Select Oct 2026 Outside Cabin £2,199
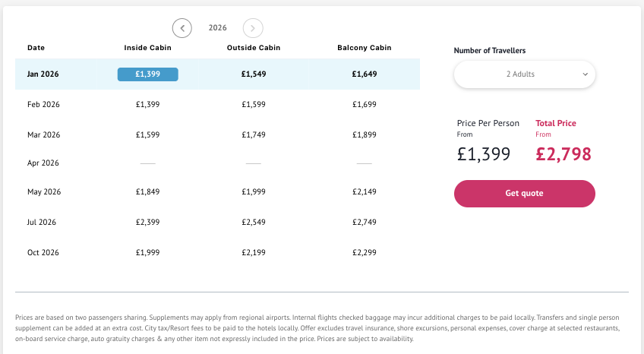This screenshot has width=644, height=354. pyautogui.click(x=253, y=252)
